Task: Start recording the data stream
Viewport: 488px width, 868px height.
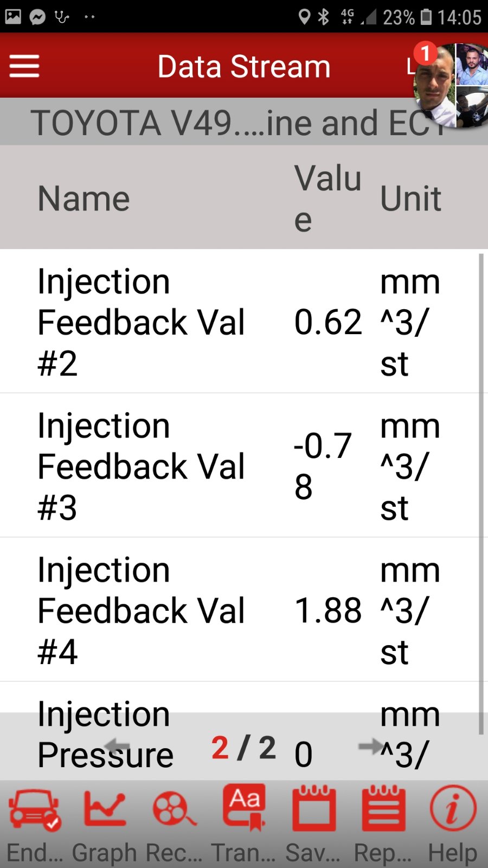Action: point(174,809)
